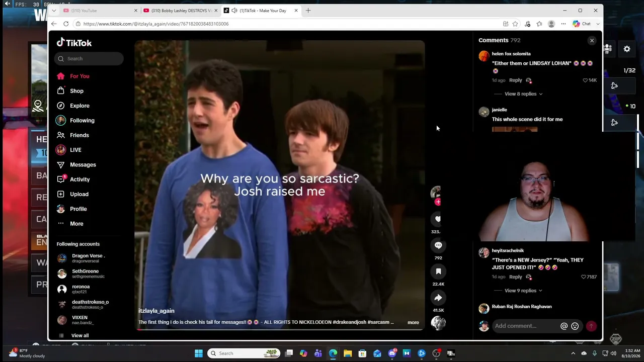Open the Windows Start menu

click(199, 353)
